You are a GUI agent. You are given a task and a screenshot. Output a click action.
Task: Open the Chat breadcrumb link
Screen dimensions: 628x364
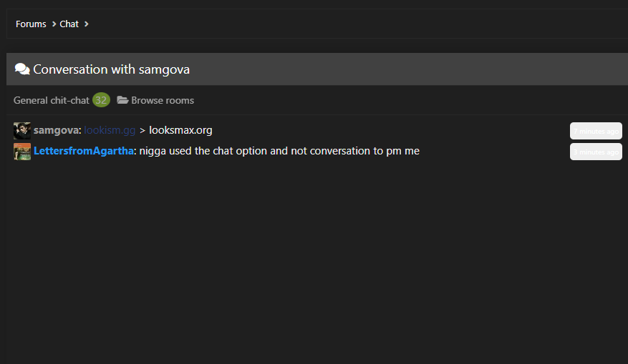click(x=69, y=24)
